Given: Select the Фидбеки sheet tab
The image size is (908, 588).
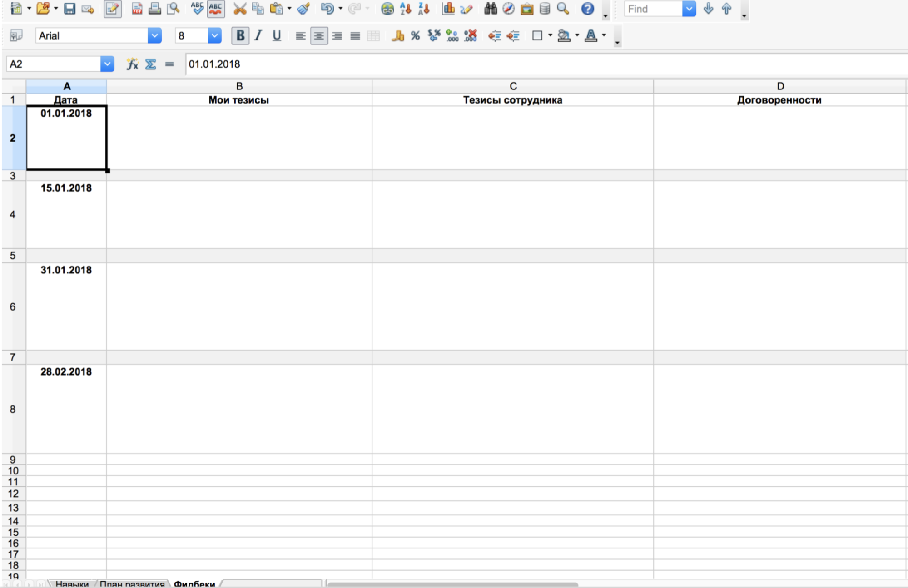Looking at the screenshot, I should coord(194,583).
